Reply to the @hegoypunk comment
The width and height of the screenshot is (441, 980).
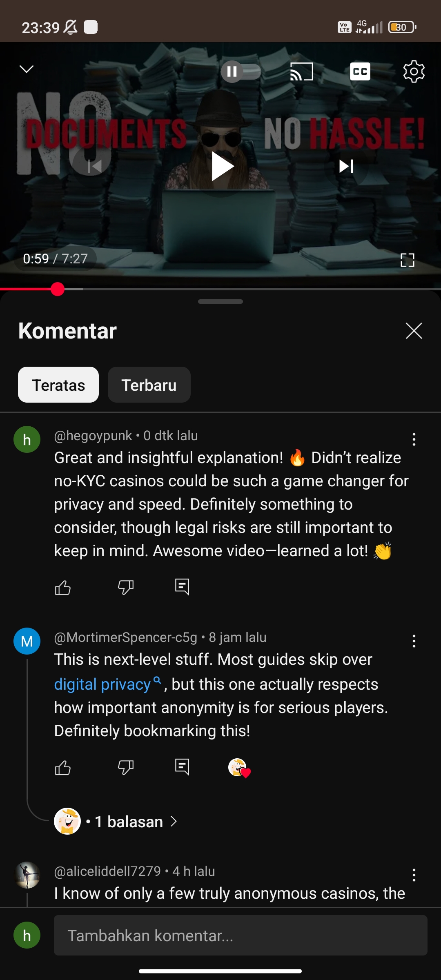click(x=182, y=587)
